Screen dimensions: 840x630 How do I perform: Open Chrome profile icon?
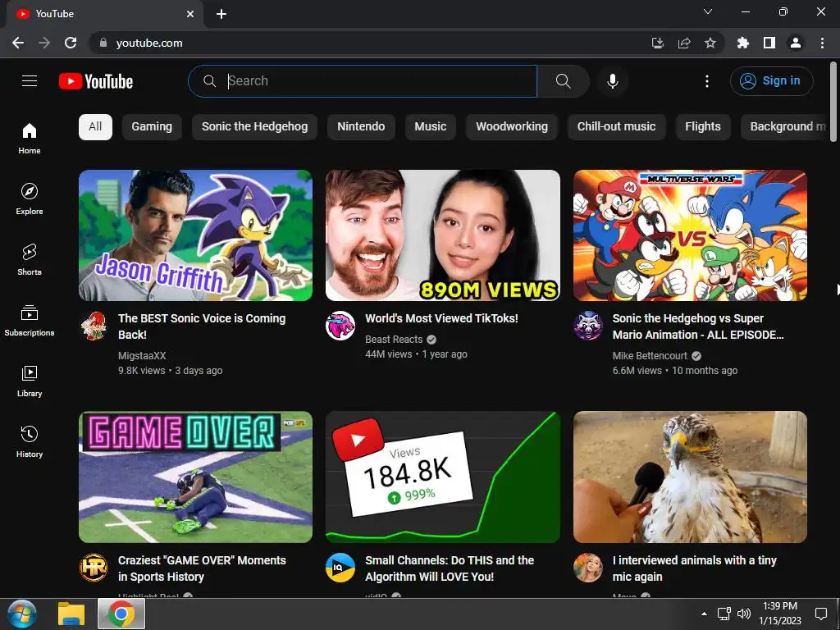coord(796,43)
